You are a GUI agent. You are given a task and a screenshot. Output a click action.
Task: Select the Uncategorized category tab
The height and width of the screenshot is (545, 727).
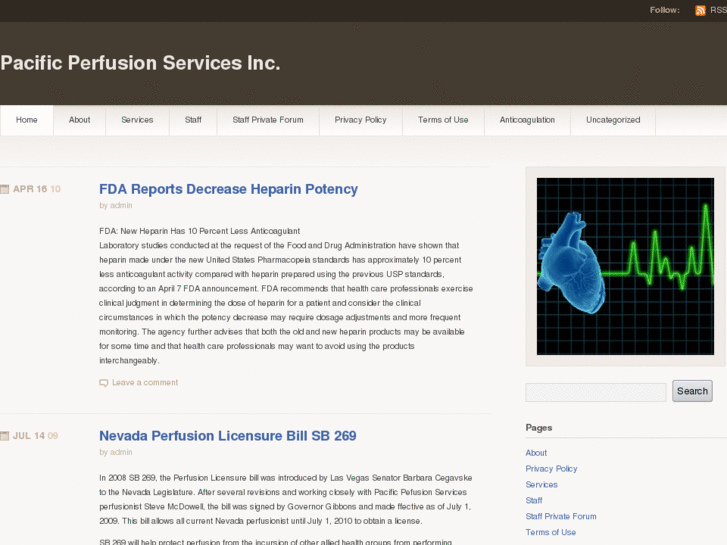tap(613, 120)
